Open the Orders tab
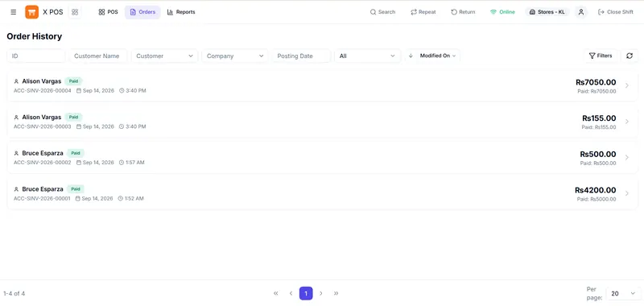Screen dimensions: 644x306 pyautogui.click(x=142, y=12)
